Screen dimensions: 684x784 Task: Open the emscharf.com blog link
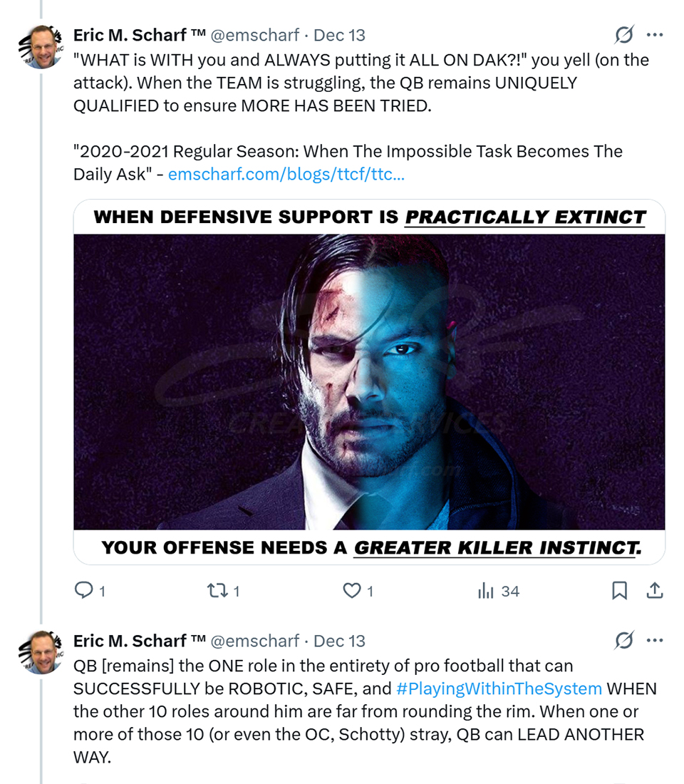(286, 174)
